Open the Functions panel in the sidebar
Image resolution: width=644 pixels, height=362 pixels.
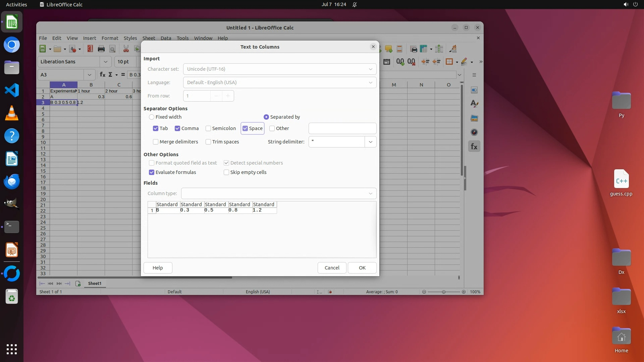click(x=474, y=146)
